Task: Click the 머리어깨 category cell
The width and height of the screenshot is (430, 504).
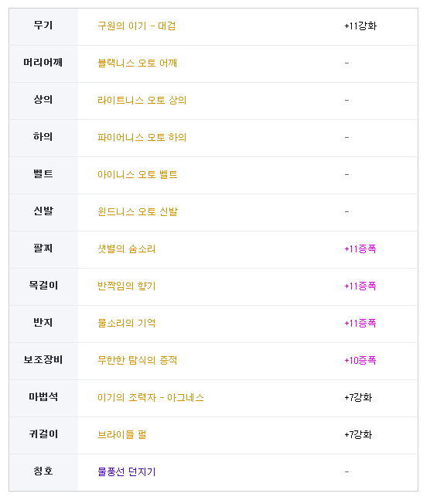Action: pyautogui.click(x=43, y=64)
